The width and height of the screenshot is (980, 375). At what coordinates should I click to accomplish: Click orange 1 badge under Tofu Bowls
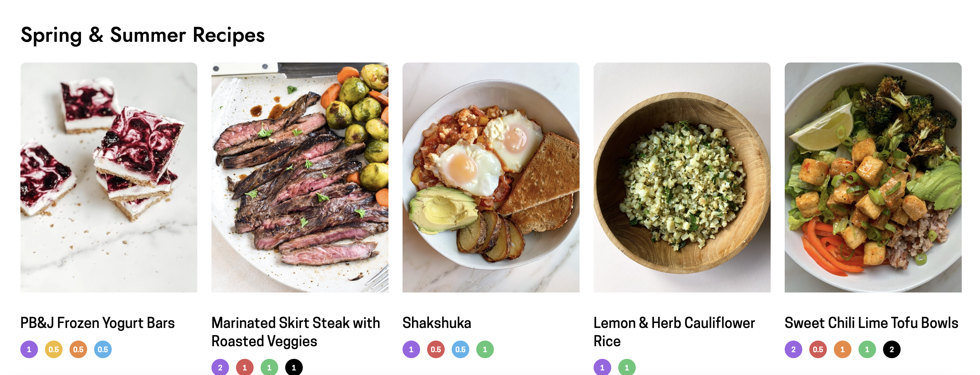point(842,349)
